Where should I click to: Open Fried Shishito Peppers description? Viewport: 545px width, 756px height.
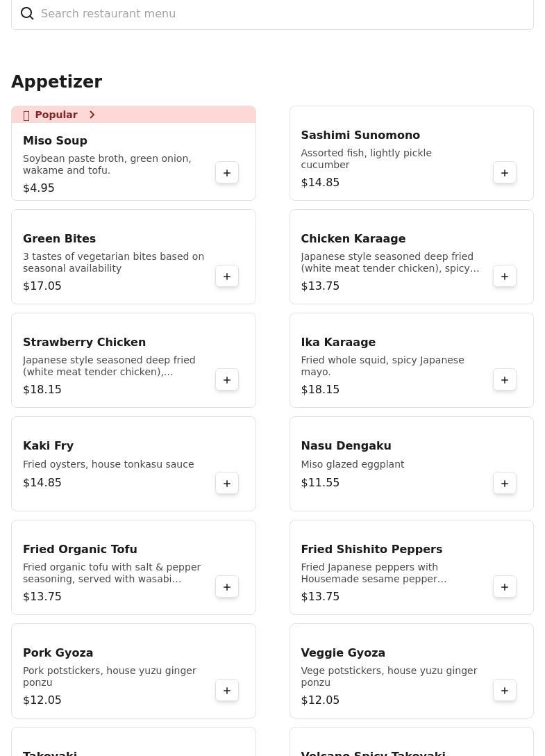(374, 573)
